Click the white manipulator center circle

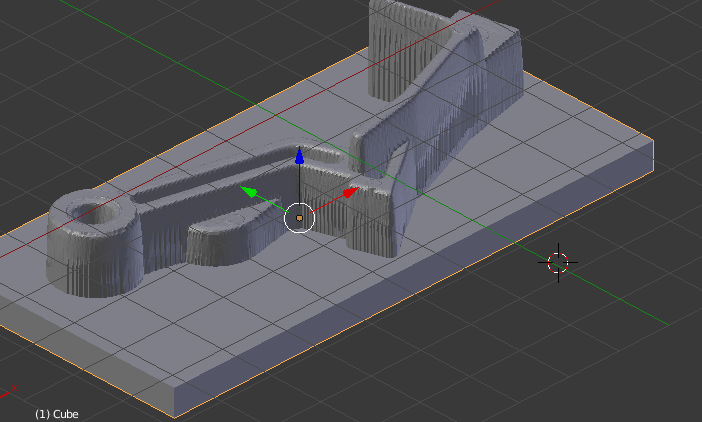tap(300, 218)
